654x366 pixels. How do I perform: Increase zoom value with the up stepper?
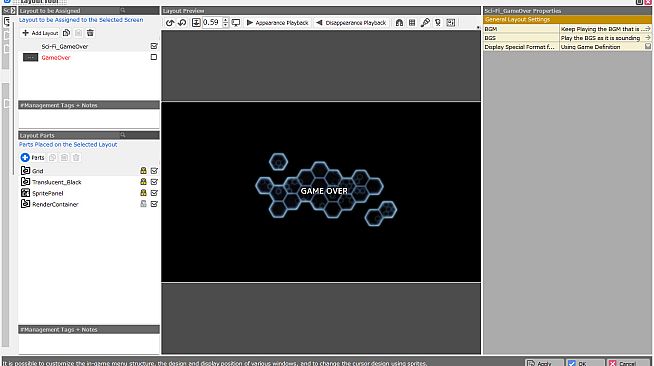(x=226, y=20)
